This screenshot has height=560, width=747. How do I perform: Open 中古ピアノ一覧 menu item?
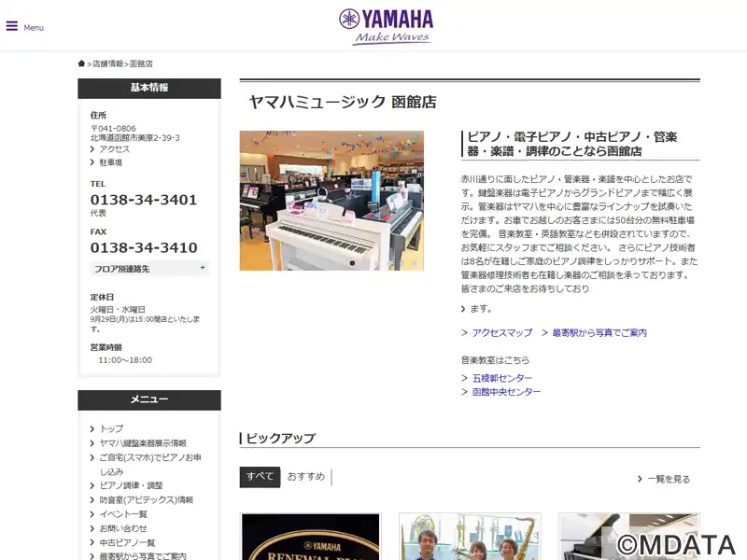pos(127,542)
